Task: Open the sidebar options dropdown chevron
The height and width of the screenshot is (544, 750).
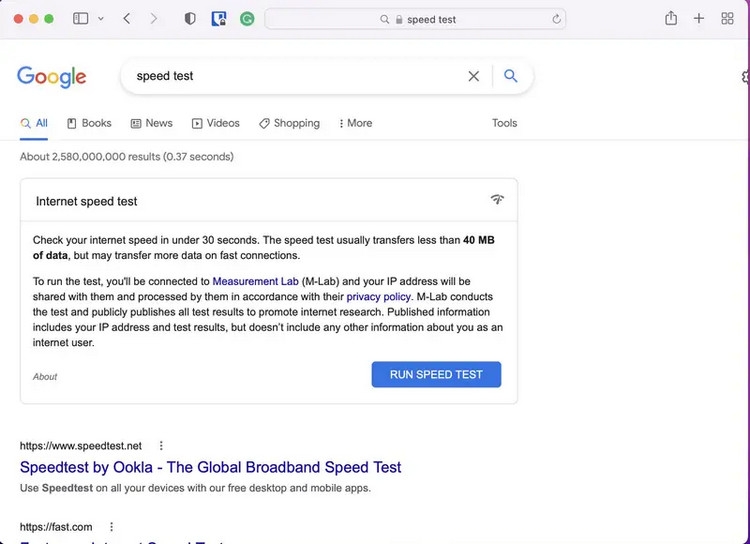Action: (x=101, y=19)
